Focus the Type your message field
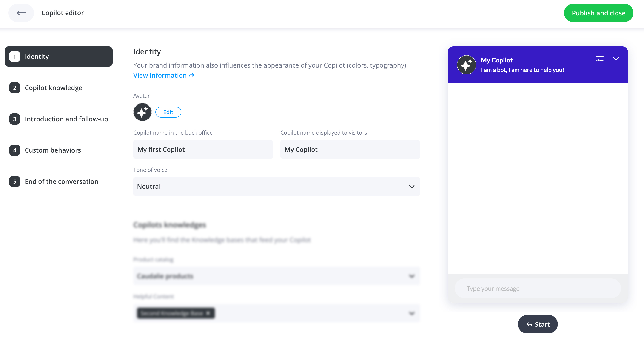Viewport: 644px width, 340px height. click(x=538, y=289)
